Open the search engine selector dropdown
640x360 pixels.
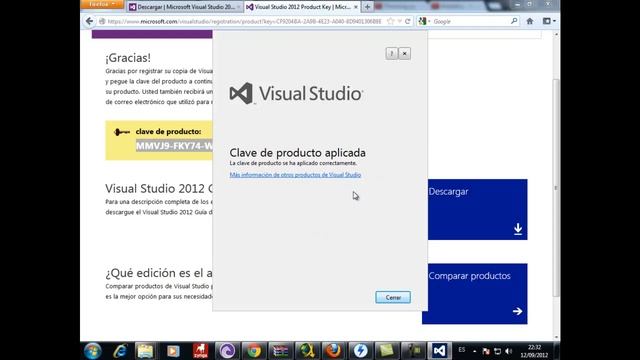[x=424, y=21]
